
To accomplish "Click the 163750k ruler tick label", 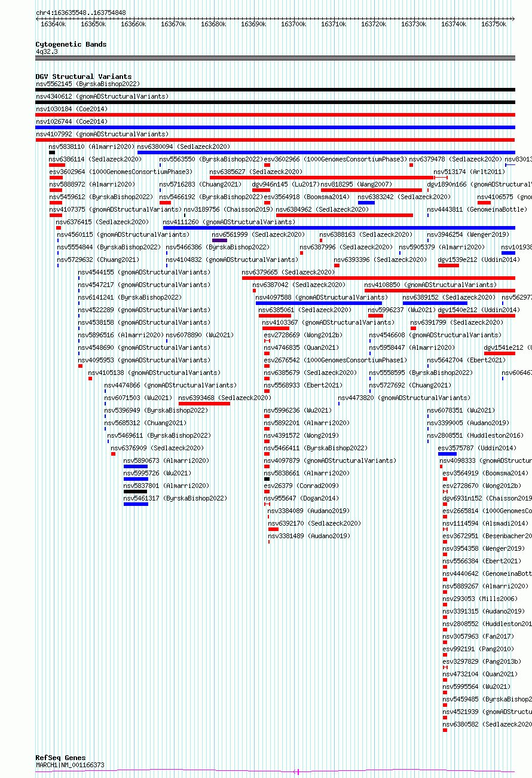I will coord(494,24).
